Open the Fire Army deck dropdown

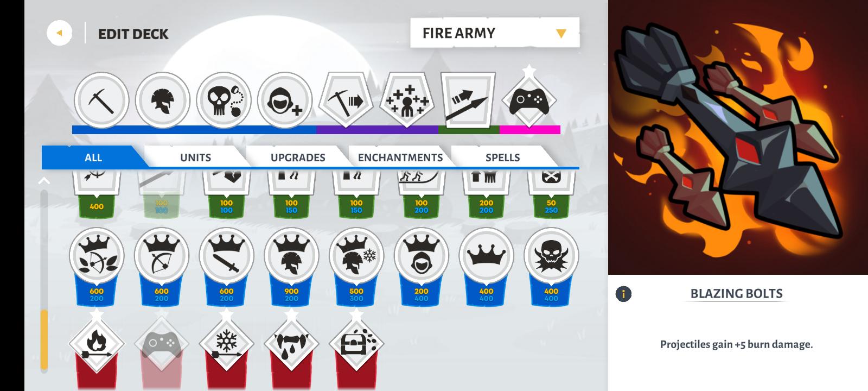495,33
